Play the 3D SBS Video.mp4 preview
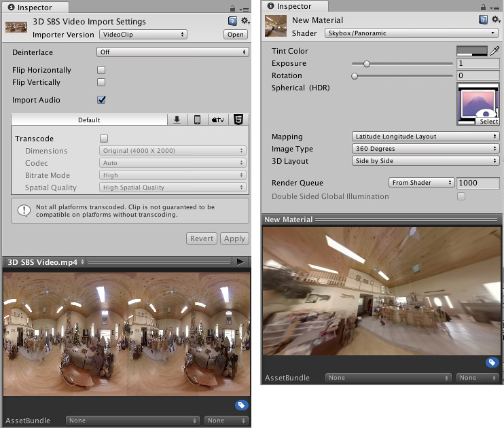Viewport: 504px width, 428px height. pyautogui.click(x=240, y=262)
